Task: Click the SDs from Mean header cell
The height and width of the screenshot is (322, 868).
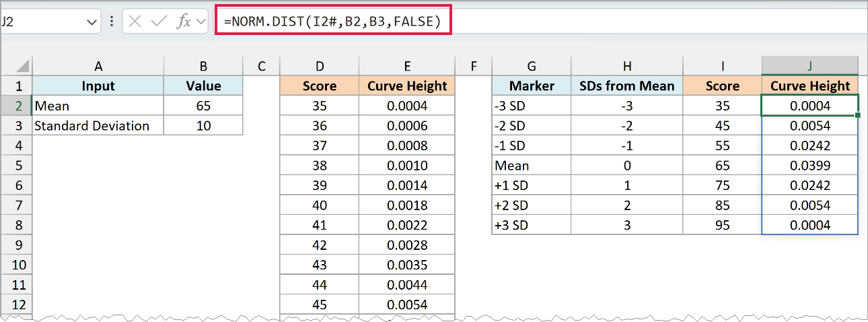Action: [627, 86]
